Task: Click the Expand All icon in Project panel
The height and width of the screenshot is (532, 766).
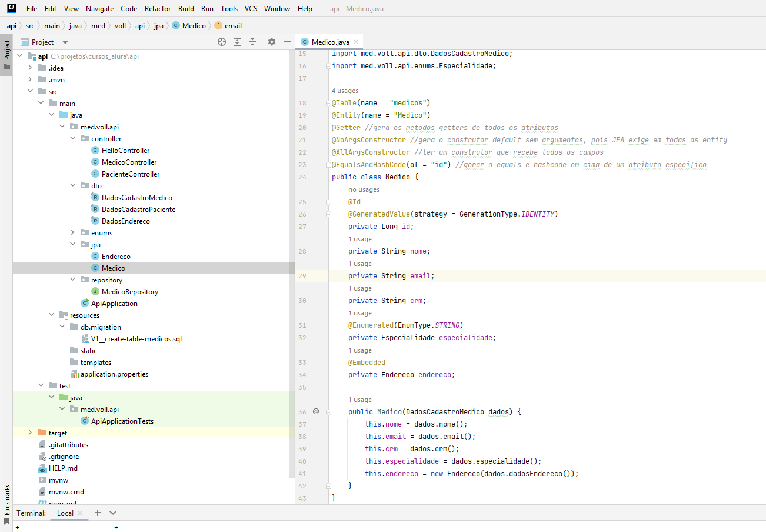Action: [237, 42]
